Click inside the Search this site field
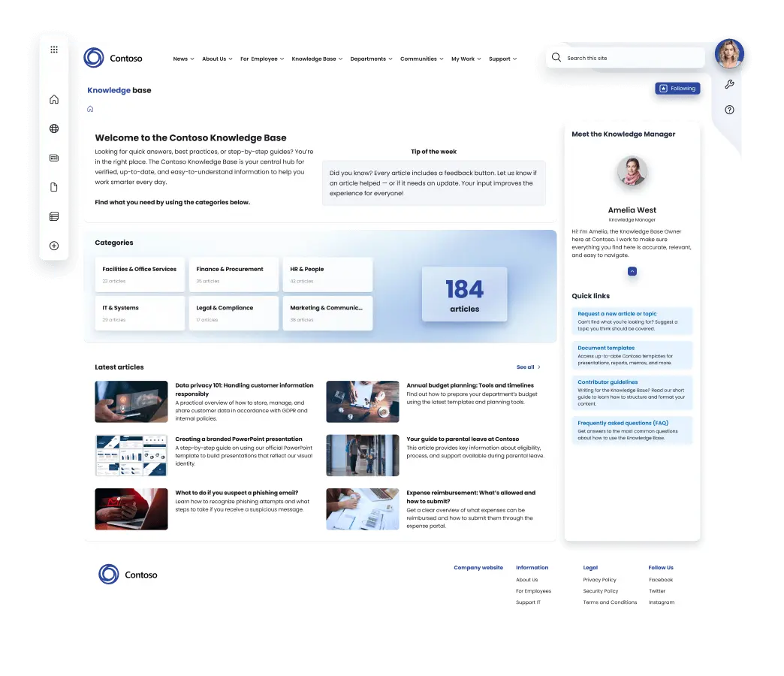The height and width of the screenshot is (676, 784). pos(631,58)
